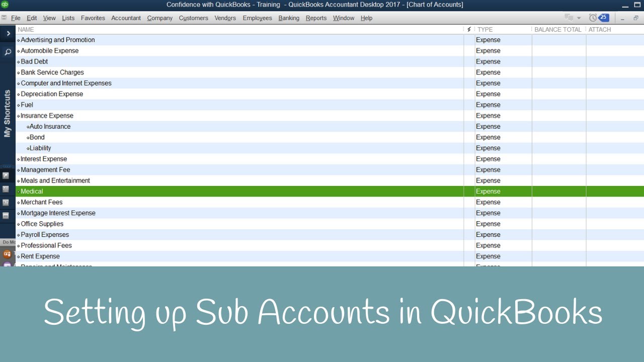Screen dimensions: 644x362
Task: Click the Expense type cell for Fuel
Action: point(488,105)
